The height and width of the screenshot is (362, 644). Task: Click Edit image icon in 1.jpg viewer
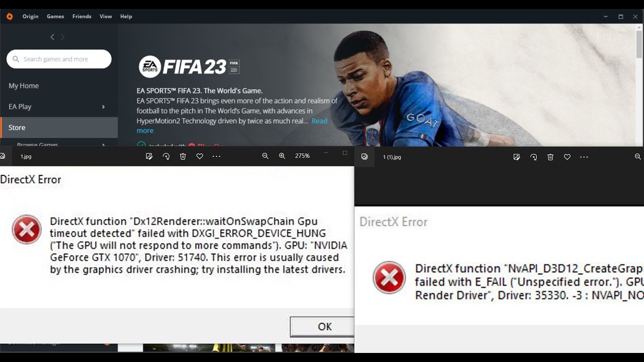149,156
